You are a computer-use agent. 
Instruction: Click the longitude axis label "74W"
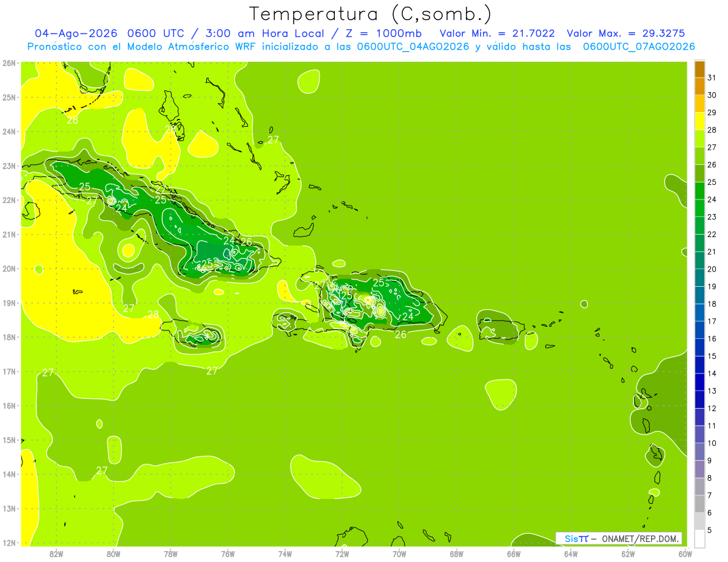point(285,554)
